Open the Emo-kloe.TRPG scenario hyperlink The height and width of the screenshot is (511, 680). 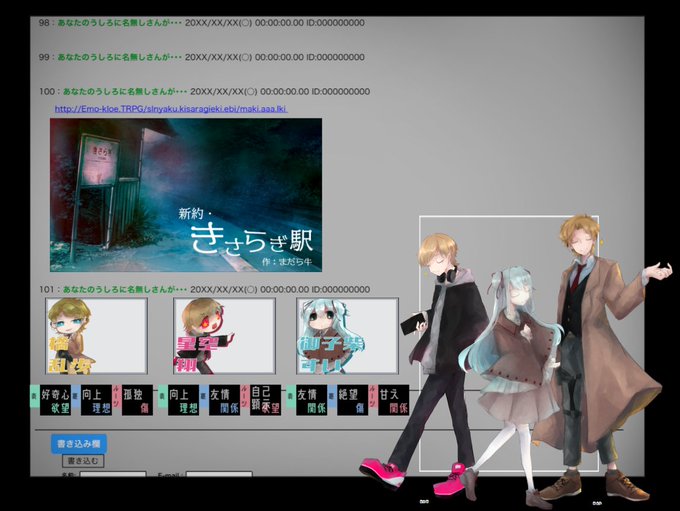171,108
